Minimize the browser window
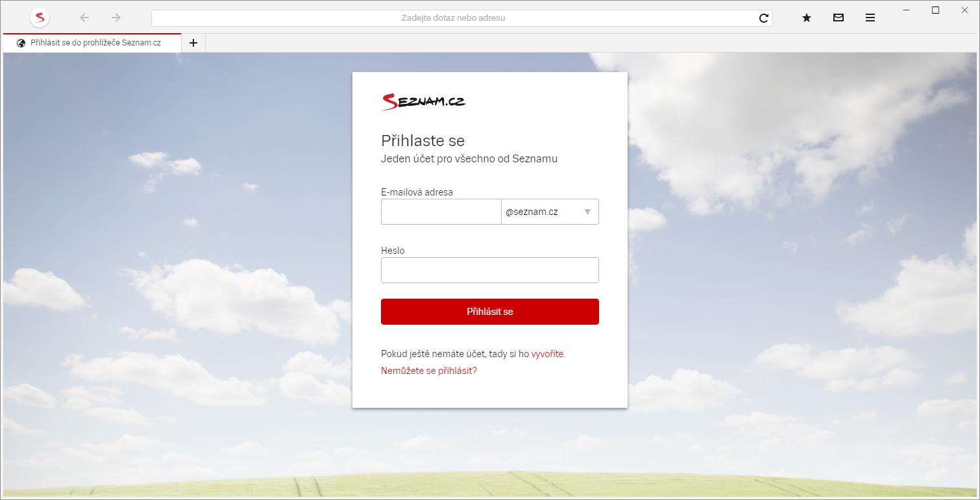980x500 pixels. coord(906,10)
